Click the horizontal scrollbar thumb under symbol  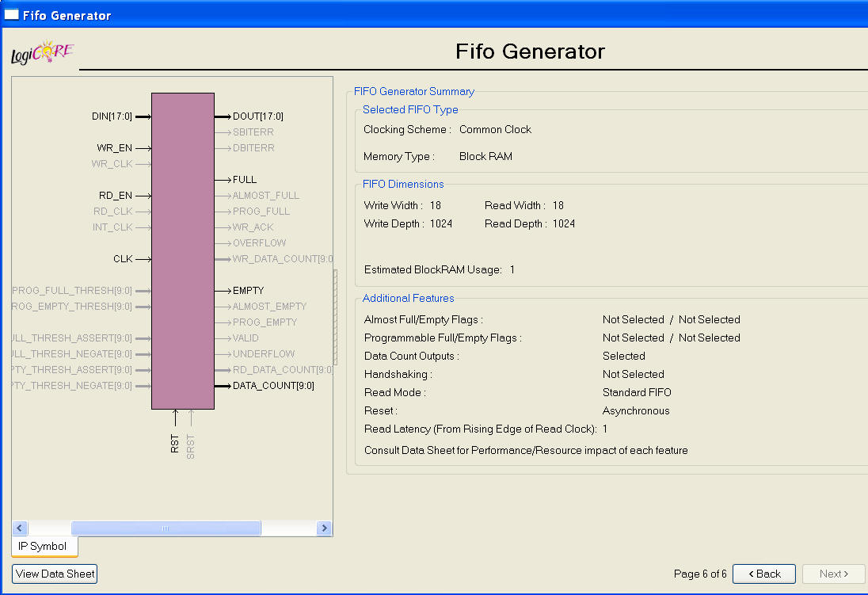pos(166,528)
